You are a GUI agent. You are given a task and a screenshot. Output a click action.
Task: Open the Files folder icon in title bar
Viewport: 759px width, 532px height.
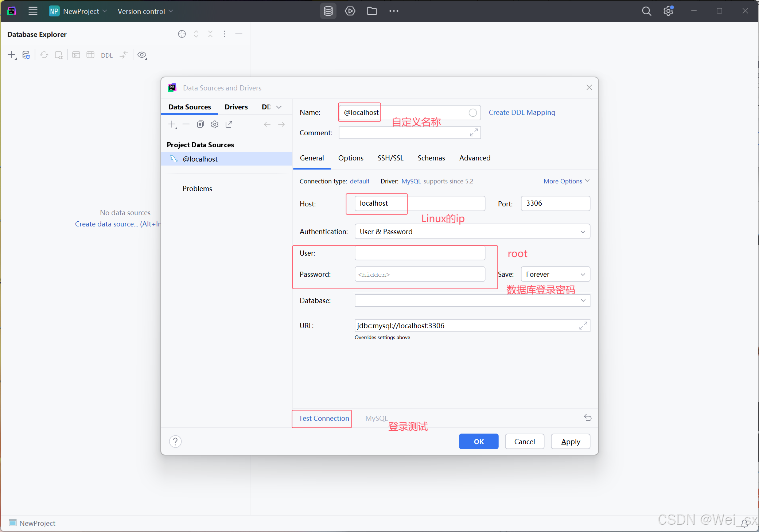372,11
